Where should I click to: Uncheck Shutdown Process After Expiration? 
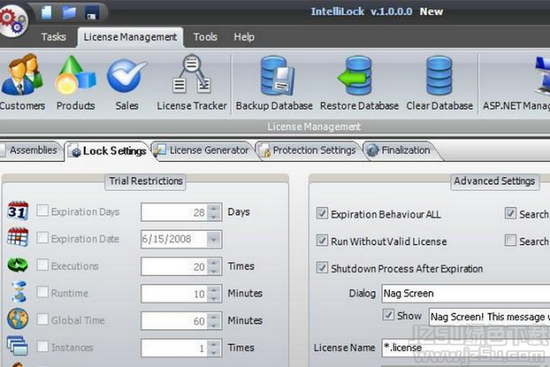[322, 267]
